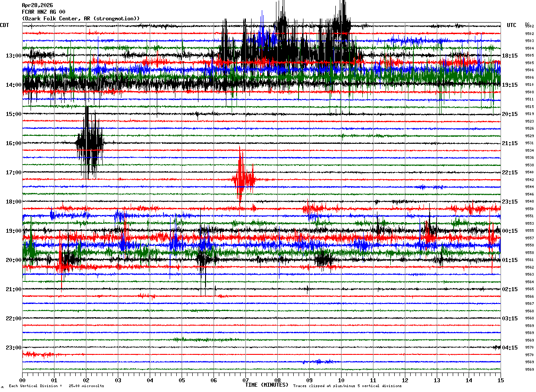Viewport: 536px width, 392px height.
Task: Select the 18:15 UTC time label
Action: [x=510, y=56]
